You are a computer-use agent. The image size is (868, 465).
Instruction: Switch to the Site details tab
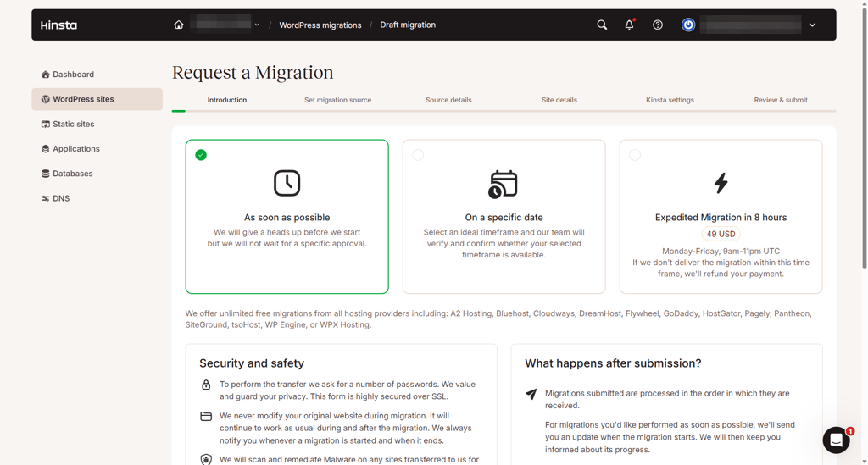(x=559, y=100)
